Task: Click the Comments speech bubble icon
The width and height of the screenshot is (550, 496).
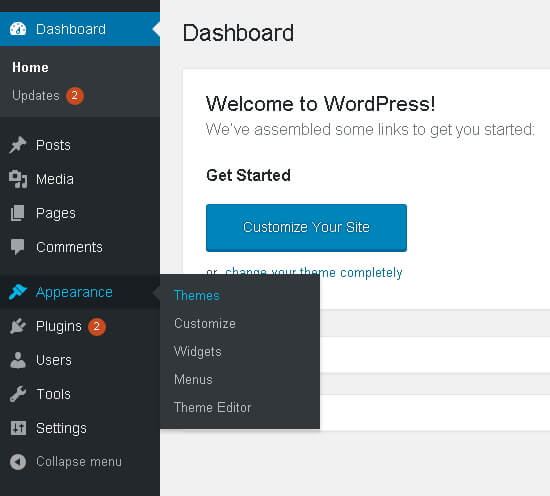Action: (x=18, y=247)
